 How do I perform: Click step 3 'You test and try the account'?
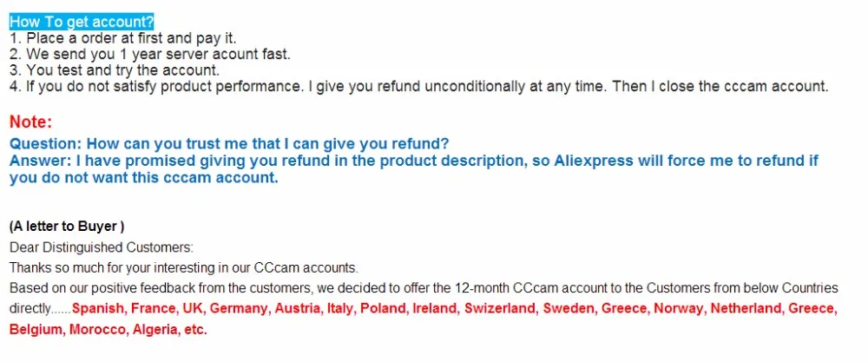[x=115, y=70]
